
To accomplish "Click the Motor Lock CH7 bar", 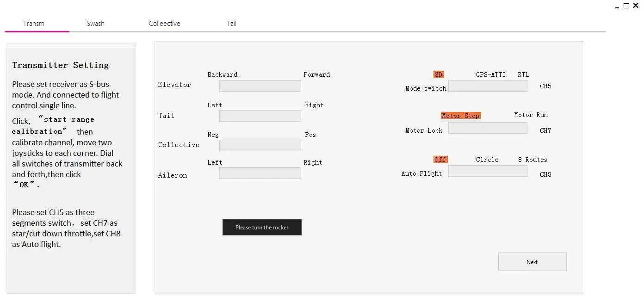I will point(488,128).
